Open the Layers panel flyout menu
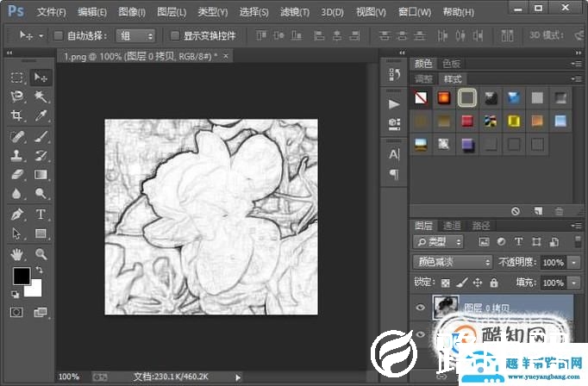Viewport: 588px width, 386px height. pyautogui.click(x=576, y=226)
